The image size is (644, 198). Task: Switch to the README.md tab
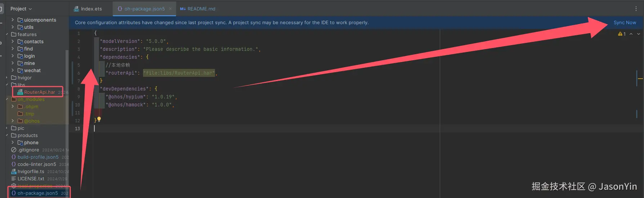(x=198, y=9)
